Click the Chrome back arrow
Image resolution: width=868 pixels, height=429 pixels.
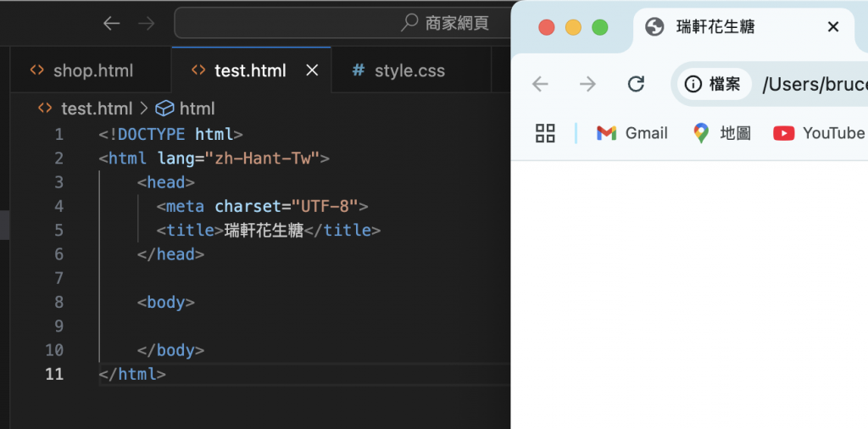[540, 84]
